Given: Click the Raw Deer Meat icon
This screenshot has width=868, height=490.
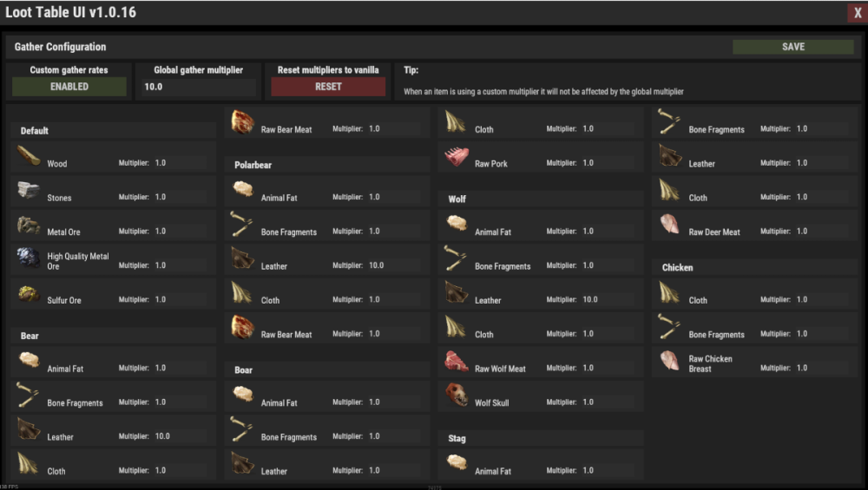Looking at the screenshot, I should click(670, 225).
